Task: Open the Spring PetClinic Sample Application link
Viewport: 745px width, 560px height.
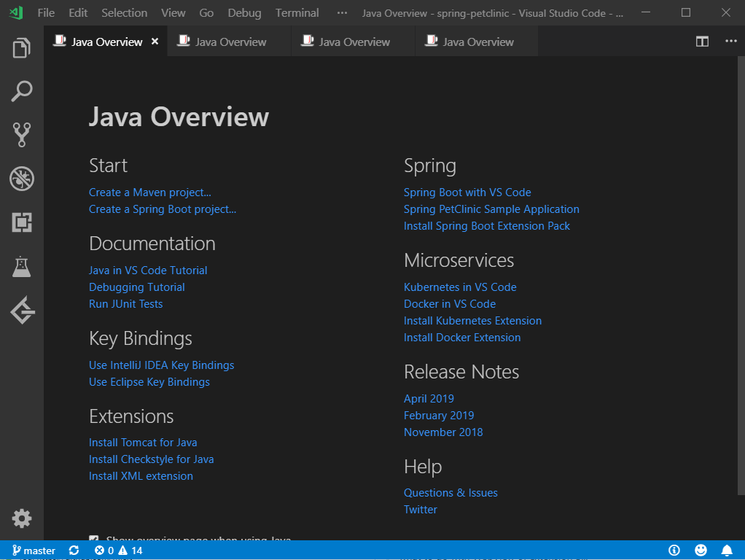Action: [x=491, y=209]
